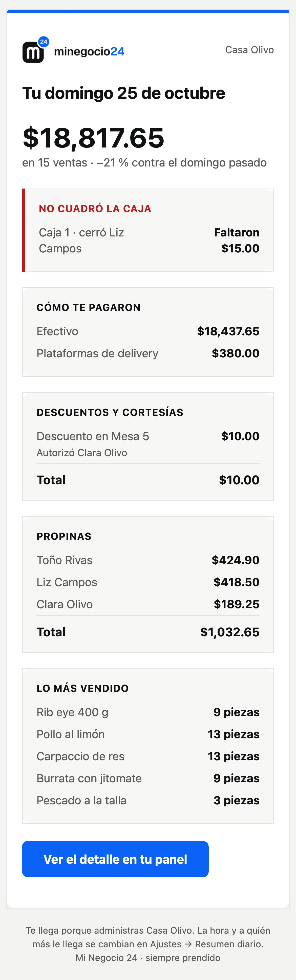This screenshot has width=296, height=980.
Task: Select Liz Campos tip amount $418.50
Action: pyautogui.click(x=236, y=582)
